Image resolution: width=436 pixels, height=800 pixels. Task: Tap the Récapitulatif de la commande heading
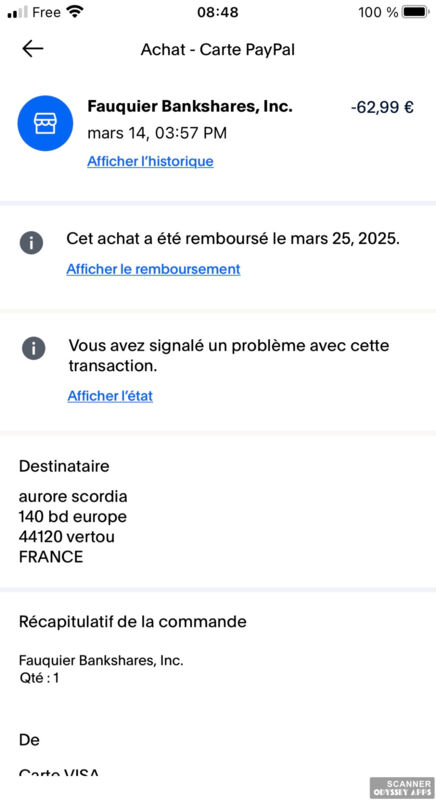(133, 622)
